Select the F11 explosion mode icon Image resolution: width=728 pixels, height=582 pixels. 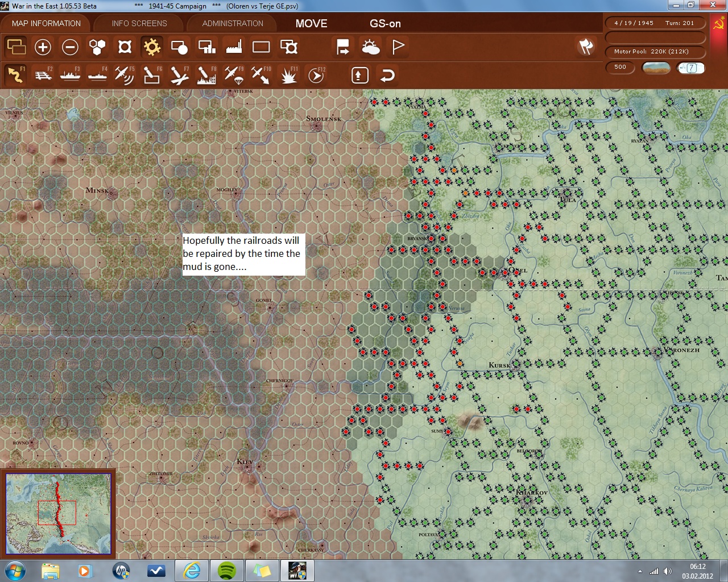tap(288, 74)
